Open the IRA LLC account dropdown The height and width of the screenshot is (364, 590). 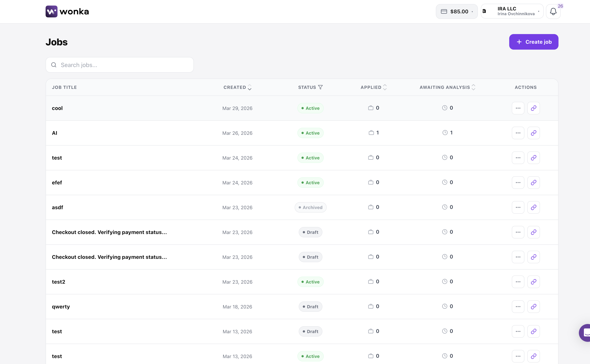coord(512,11)
